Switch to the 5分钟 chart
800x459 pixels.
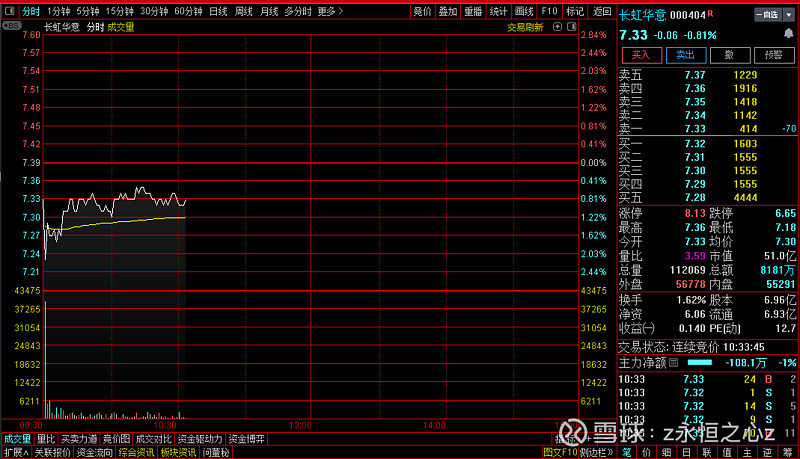(88, 11)
